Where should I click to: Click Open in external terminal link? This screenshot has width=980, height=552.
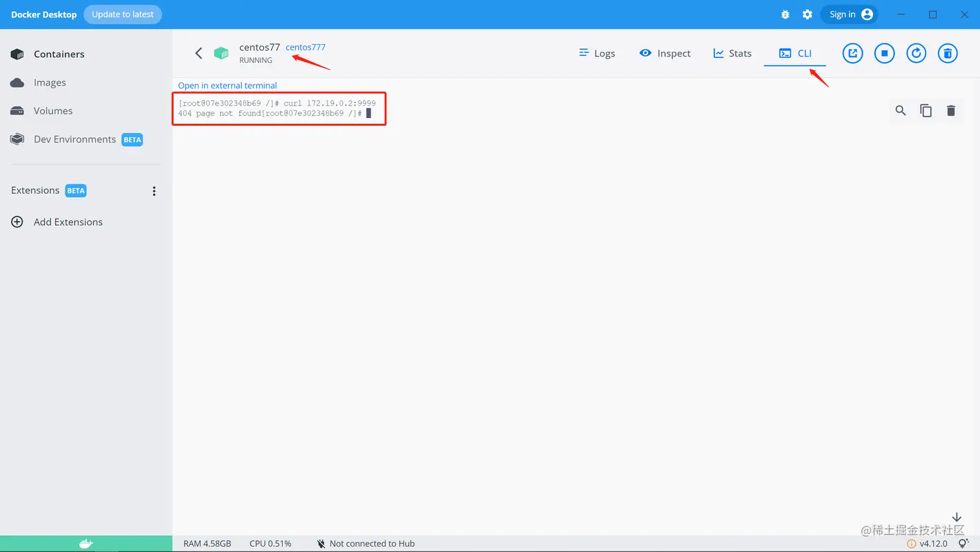pos(227,86)
